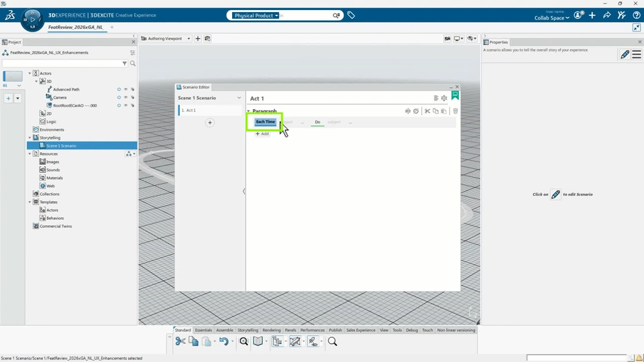Collapse the Storytelling tree node
This screenshot has height=362, width=644.
point(30,137)
